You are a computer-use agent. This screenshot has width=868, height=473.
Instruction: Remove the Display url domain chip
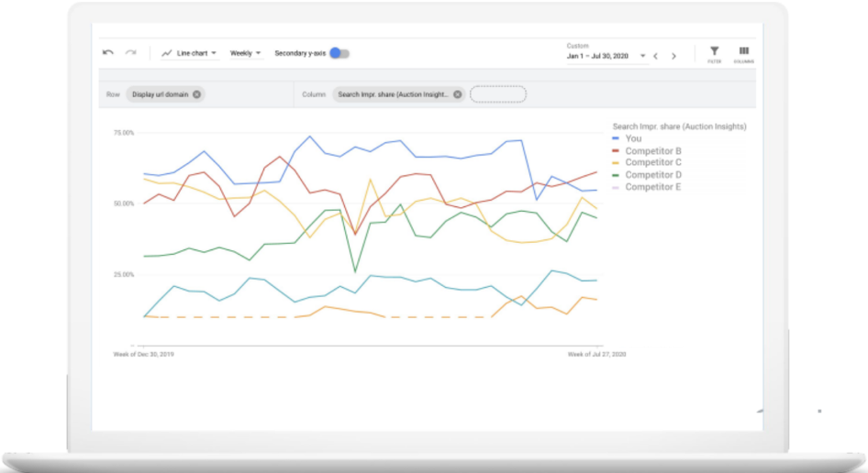[x=196, y=94]
